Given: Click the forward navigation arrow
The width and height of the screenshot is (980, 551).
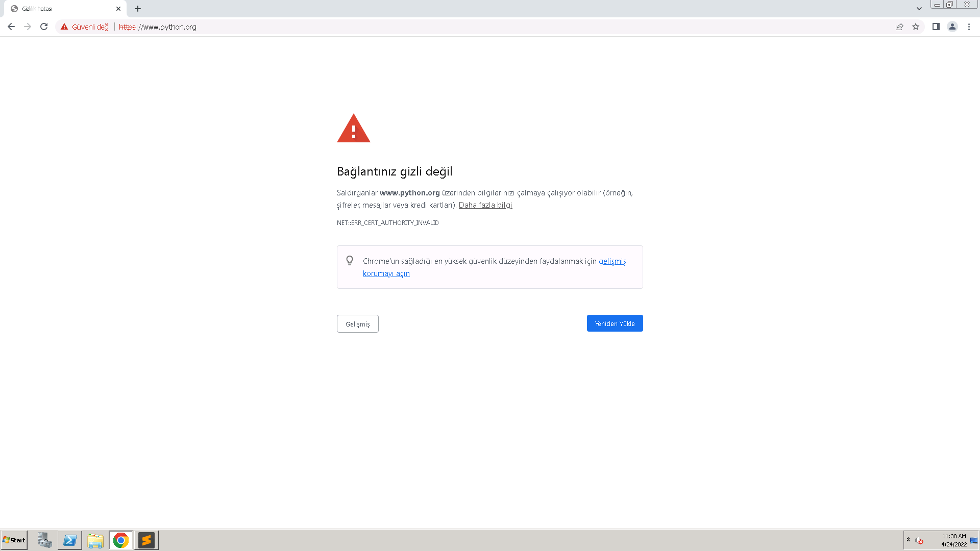Looking at the screenshot, I should point(28,27).
